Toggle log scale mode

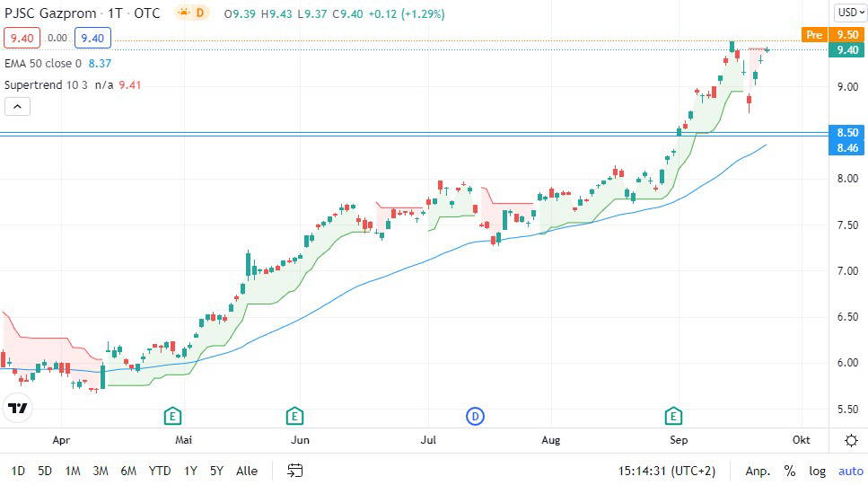pyautogui.click(x=817, y=472)
